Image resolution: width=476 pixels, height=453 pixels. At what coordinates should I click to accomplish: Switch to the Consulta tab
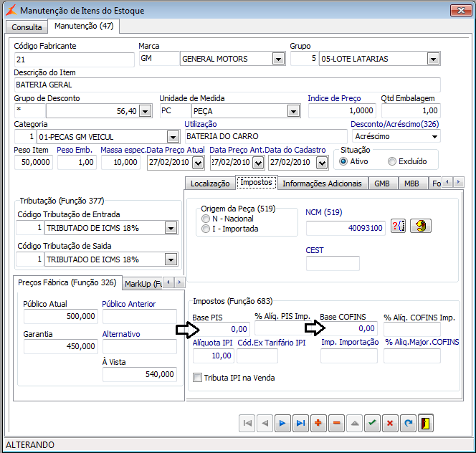[x=27, y=27]
